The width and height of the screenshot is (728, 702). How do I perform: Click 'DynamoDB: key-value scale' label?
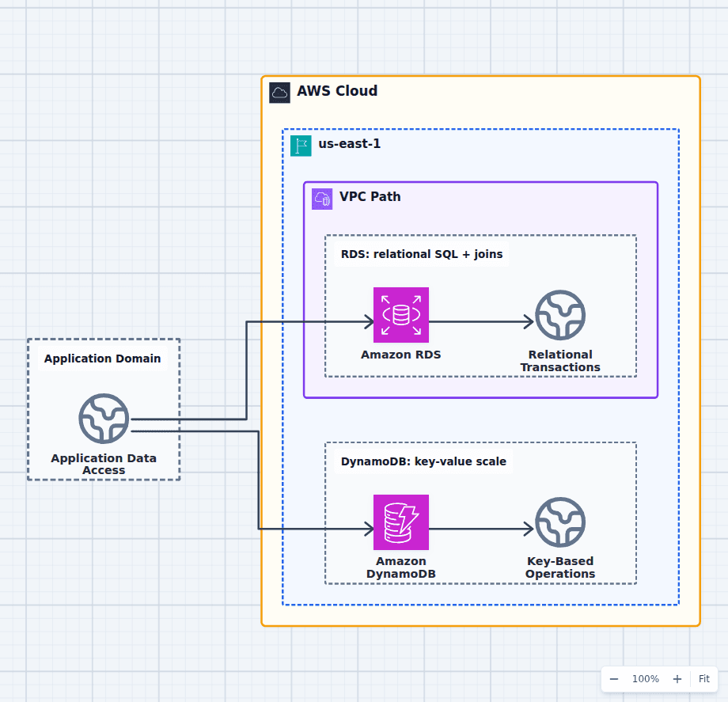[423, 461]
